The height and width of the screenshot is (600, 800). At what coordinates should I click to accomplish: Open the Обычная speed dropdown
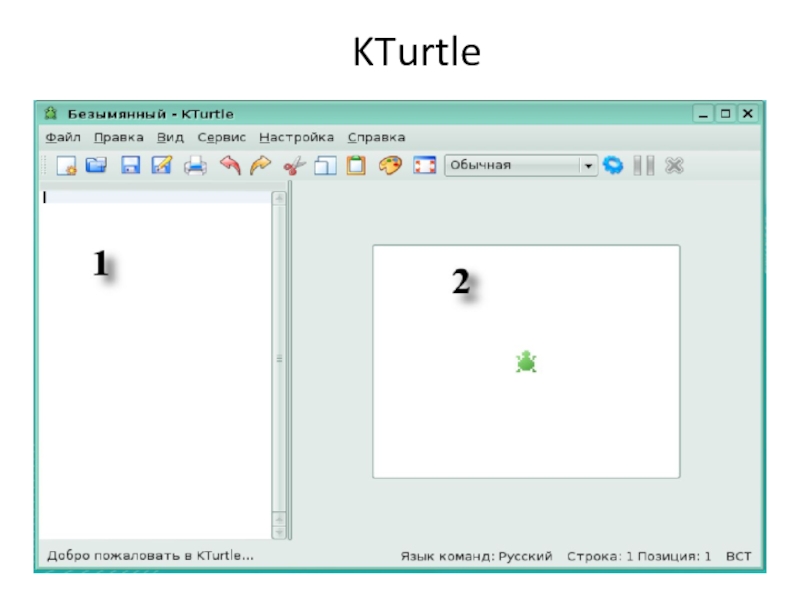[521, 165]
